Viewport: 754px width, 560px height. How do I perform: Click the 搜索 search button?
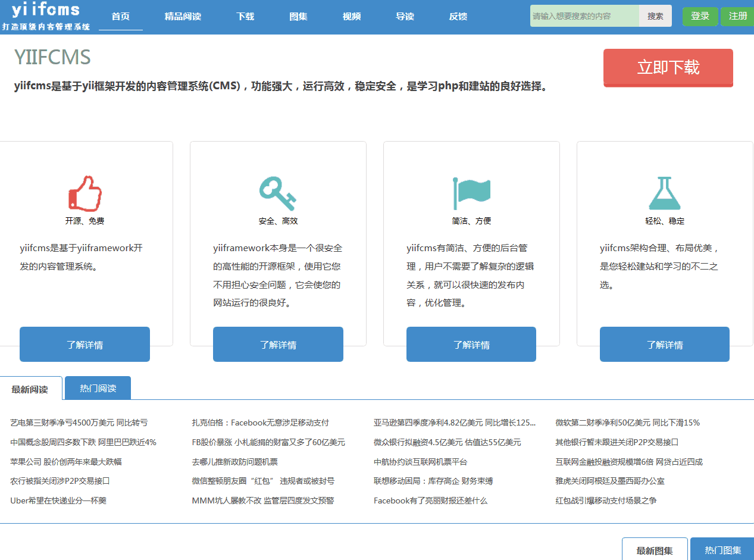point(655,16)
